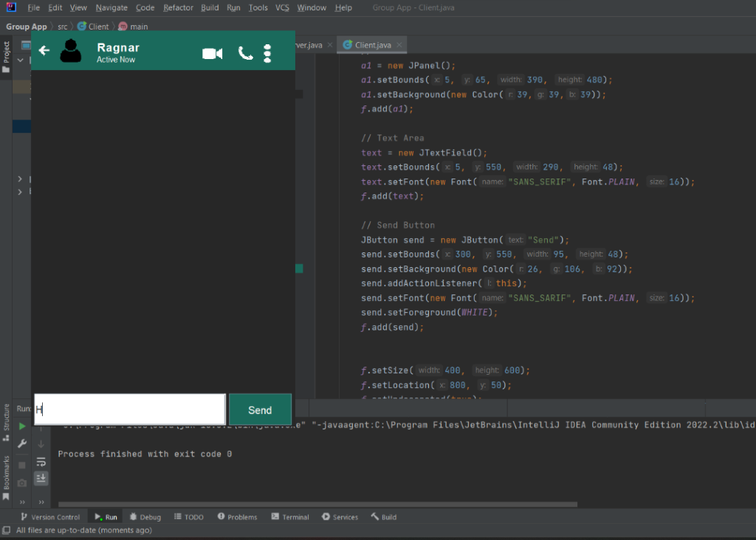Open the Edit menu
The height and width of the screenshot is (540, 756).
tap(55, 7)
